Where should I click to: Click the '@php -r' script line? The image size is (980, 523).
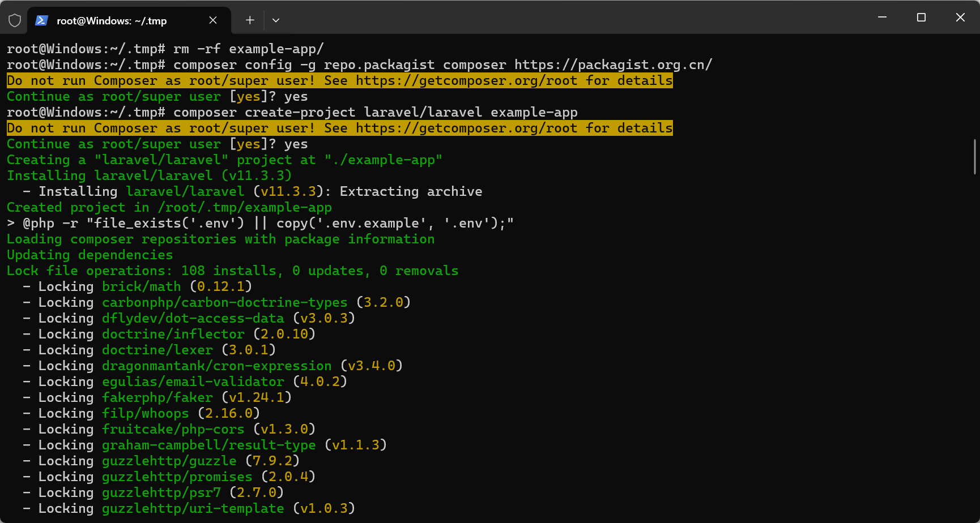coord(260,223)
